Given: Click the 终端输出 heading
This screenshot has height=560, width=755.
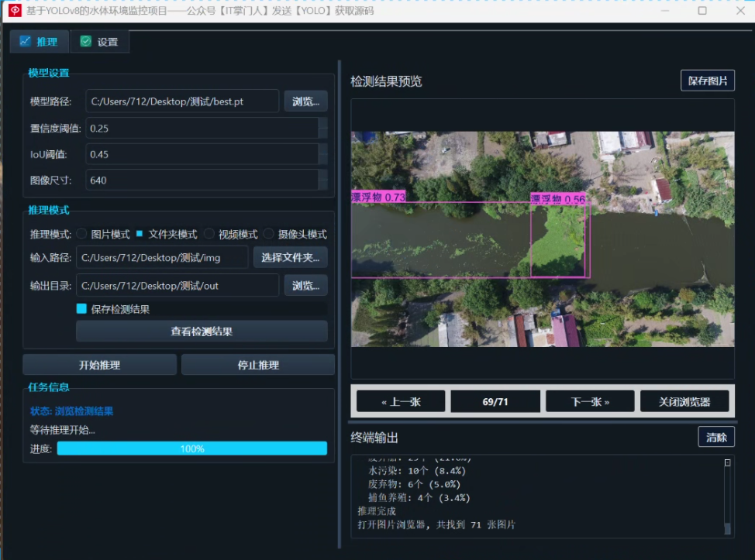Looking at the screenshot, I should click(374, 438).
